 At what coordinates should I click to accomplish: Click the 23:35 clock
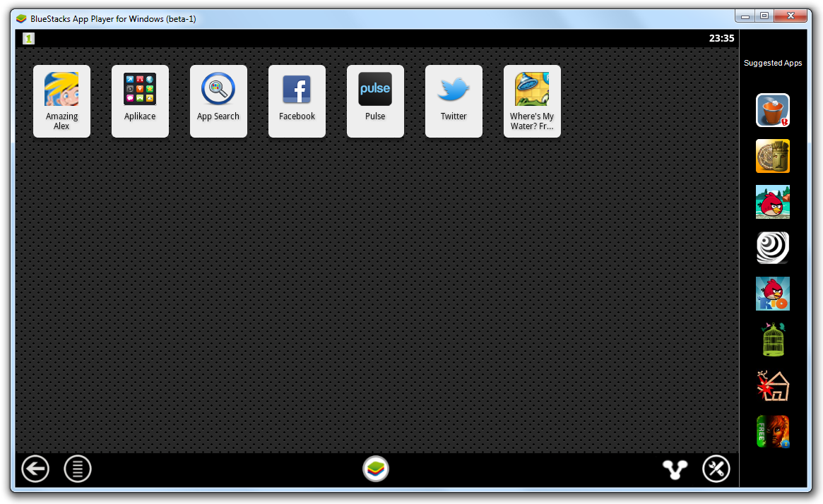pyautogui.click(x=722, y=38)
